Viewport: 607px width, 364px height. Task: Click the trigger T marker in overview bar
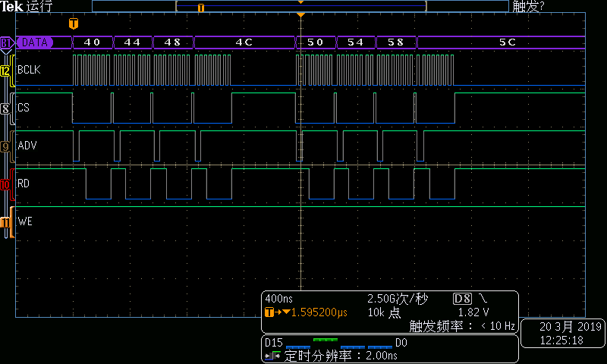[201, 8]
